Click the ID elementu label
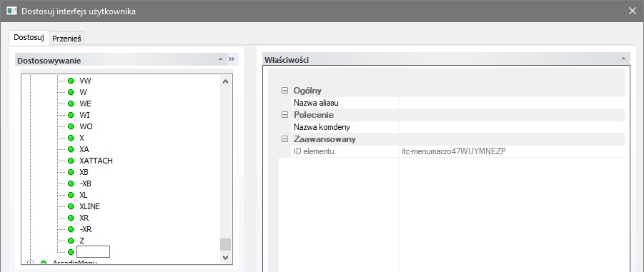This screenshot has width=644, height=272. tap(314, 151)
